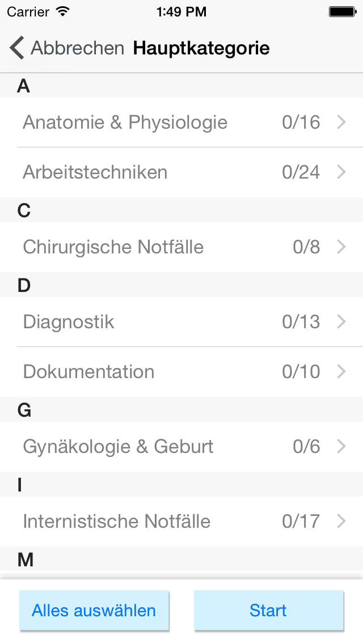Tap the back chevron next to Abbrechen
This screenshot has width=363, height=644.
[16, 48]
